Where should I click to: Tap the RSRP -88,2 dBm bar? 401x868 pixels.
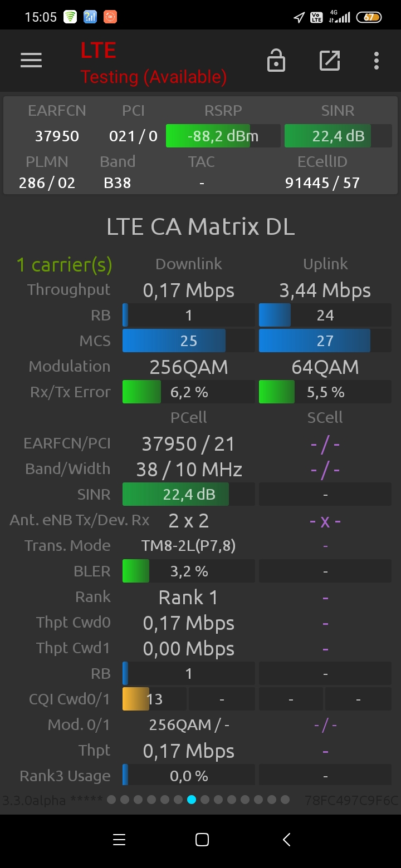(x=223, y=136)
